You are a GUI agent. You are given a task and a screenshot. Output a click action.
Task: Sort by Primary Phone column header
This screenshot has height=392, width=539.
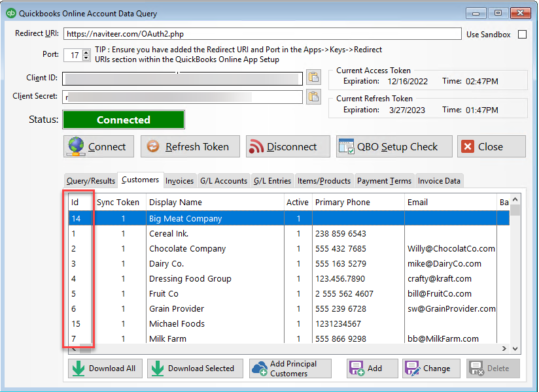click(358, 202)
